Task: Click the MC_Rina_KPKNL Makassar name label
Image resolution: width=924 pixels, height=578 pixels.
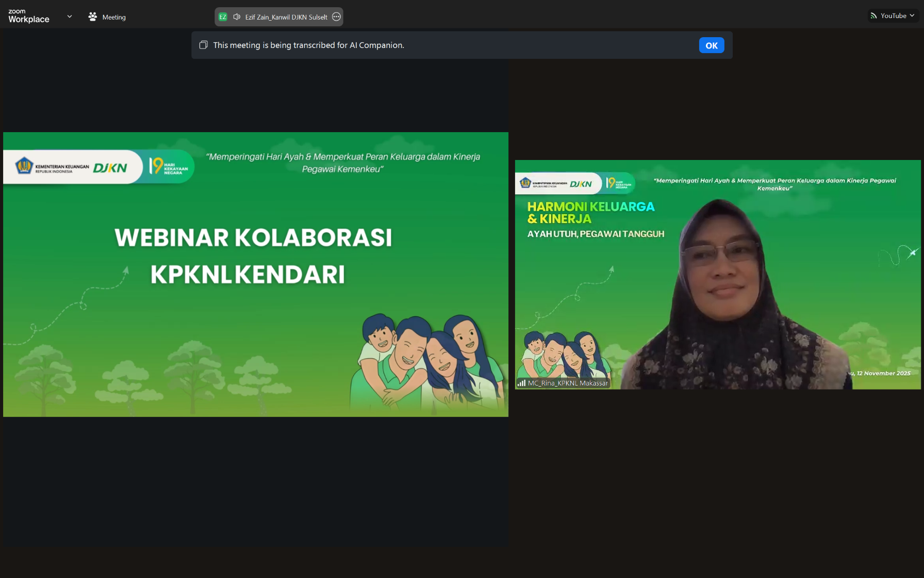Action: tap(568, 383)
